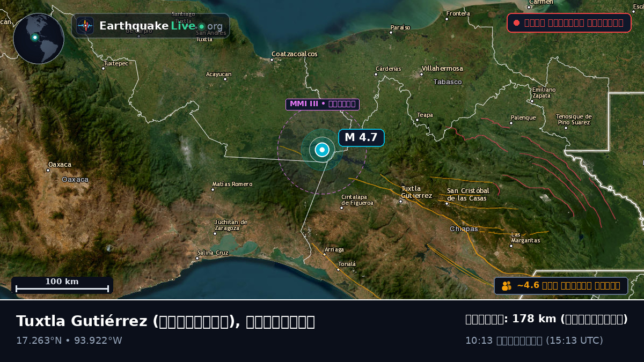Select the cyan epicenter marker
This screenshot has height=362, width=644.
pos(322,150)
